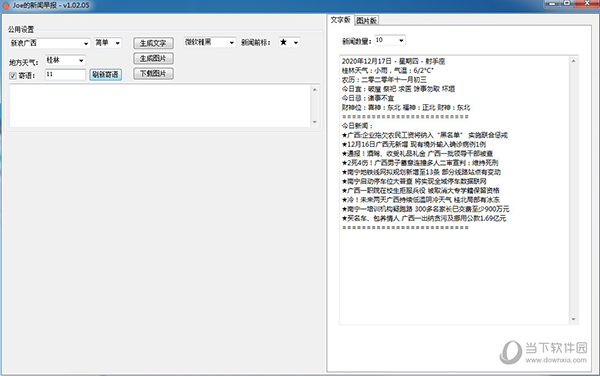Click the up arrow of 寄语 text area scrollbar

tap(315, 90)
